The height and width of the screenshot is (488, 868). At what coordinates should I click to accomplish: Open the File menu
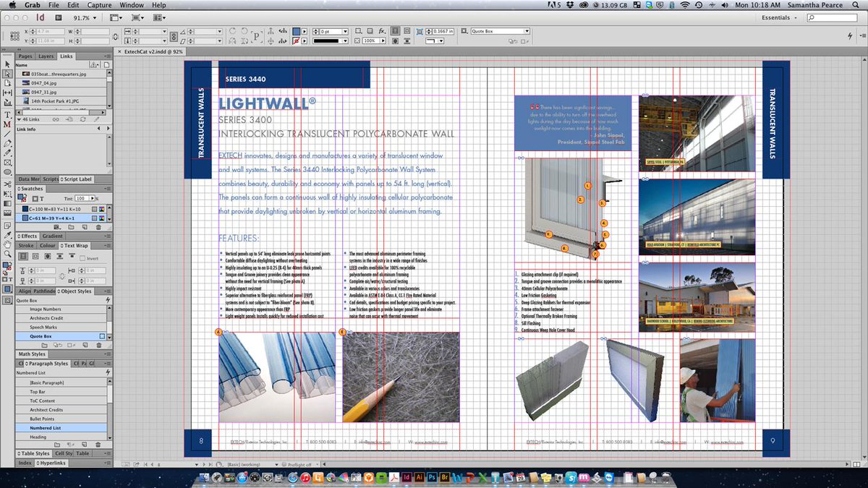[54, 5]
